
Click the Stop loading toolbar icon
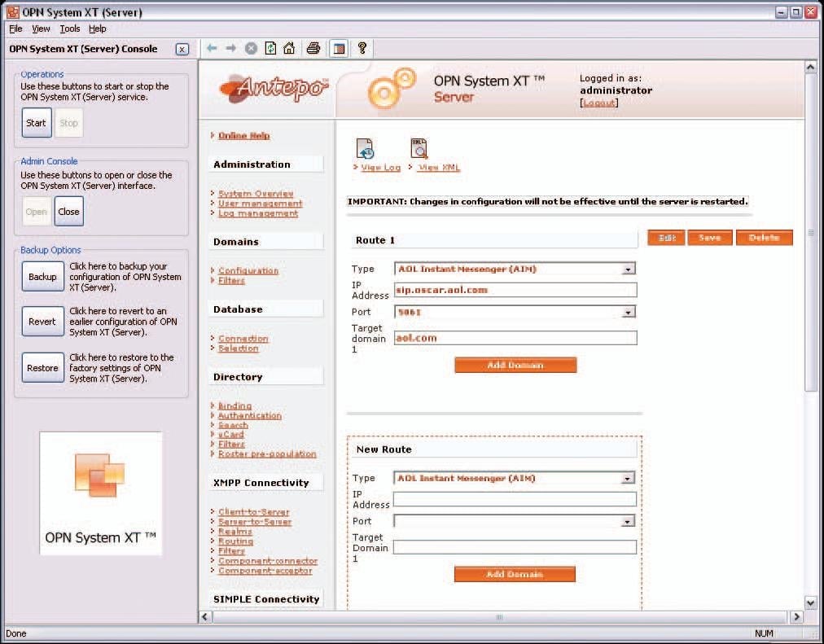pyautogui.click(x=252, y=48)
